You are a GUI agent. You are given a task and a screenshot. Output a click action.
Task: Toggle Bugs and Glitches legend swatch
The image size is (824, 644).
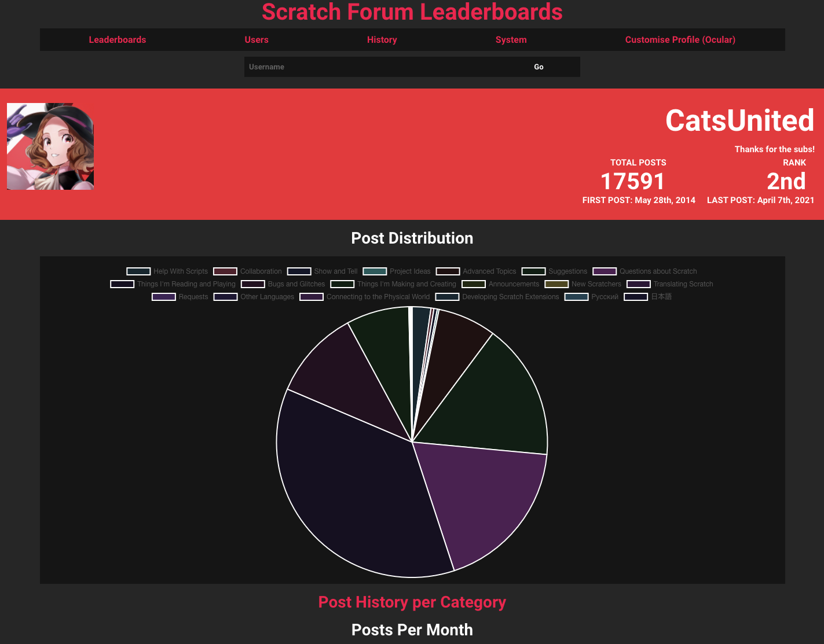point(253,284)
